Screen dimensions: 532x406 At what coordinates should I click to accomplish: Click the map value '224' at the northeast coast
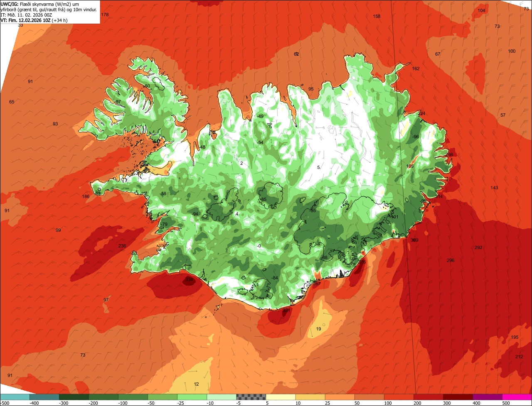pos(421,113)
